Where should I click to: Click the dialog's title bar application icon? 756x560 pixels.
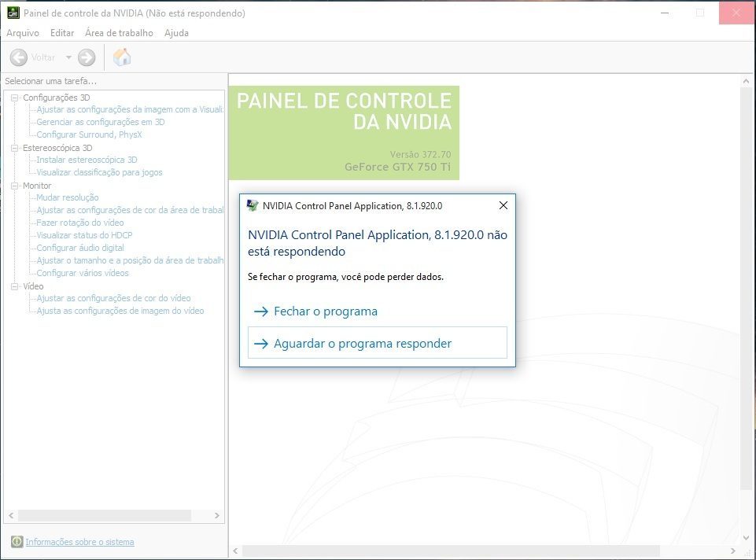[x=253, y=206]
